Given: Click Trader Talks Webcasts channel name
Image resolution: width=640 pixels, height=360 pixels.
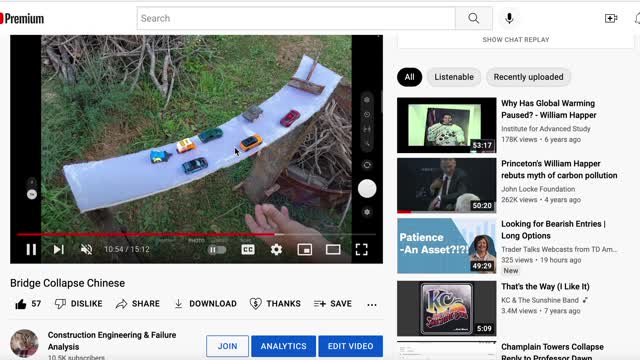Looking at the screenshot, I should coord(559,249).
